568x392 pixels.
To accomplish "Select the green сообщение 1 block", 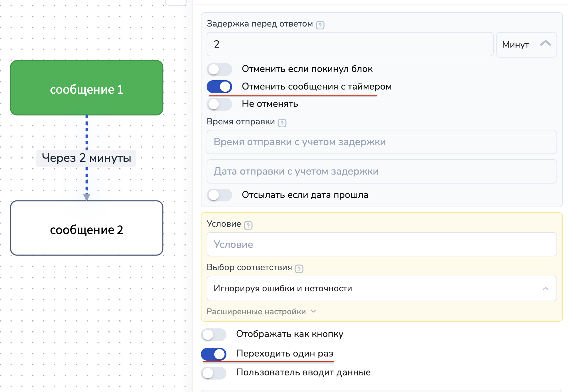I will (x=87, y=88).
